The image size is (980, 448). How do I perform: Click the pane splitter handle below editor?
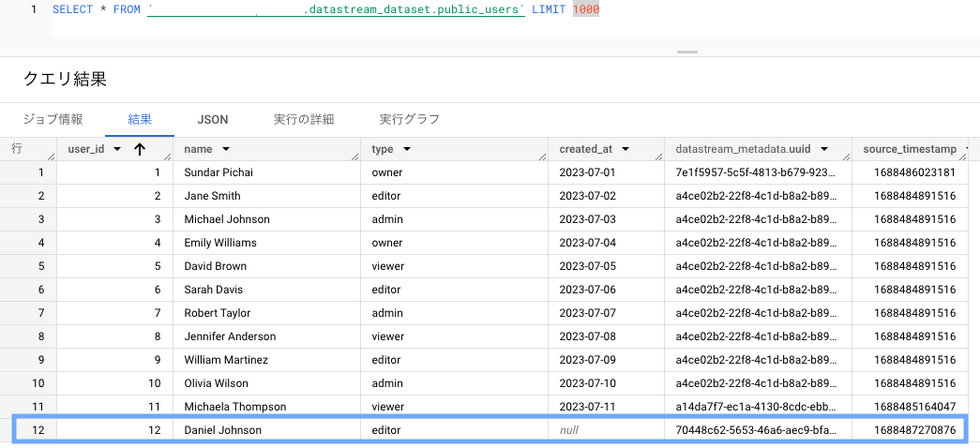(687, 52)
